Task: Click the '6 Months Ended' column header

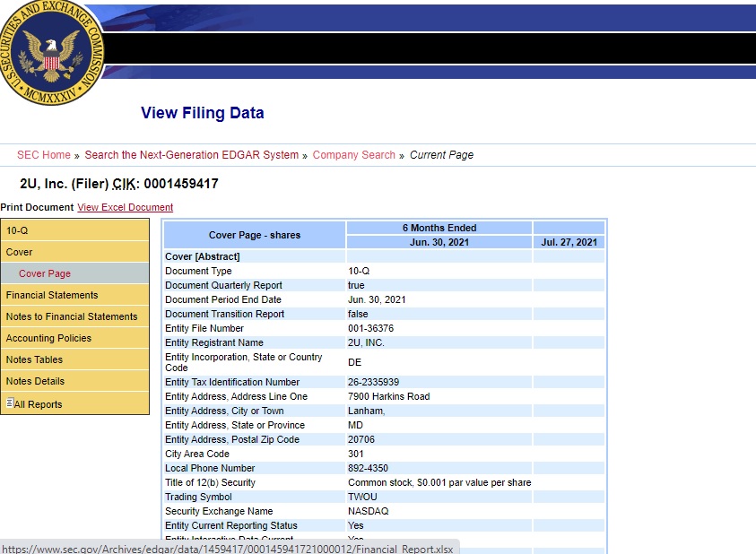Action: point(439,228)
